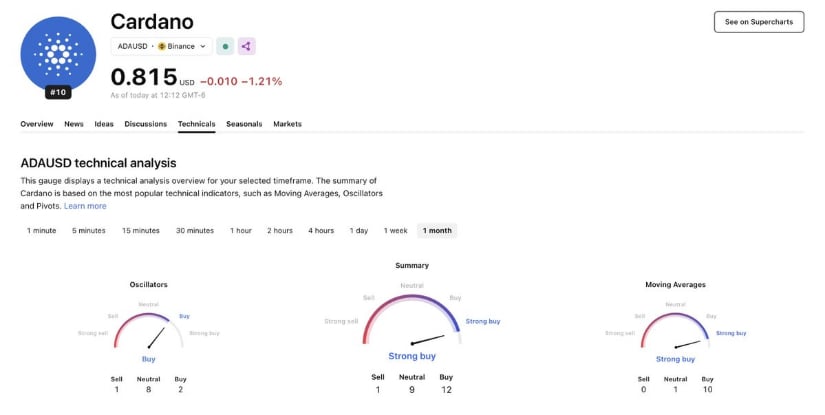Viewport: 825px width, 415px height.
Task: Select the 1 day timeframe
Action: tap(359, 230)
